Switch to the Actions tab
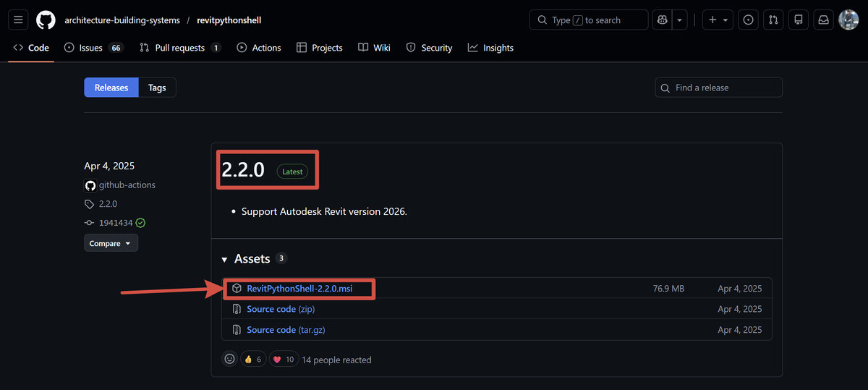Screen dimensions: 868x390 point(259,48)
